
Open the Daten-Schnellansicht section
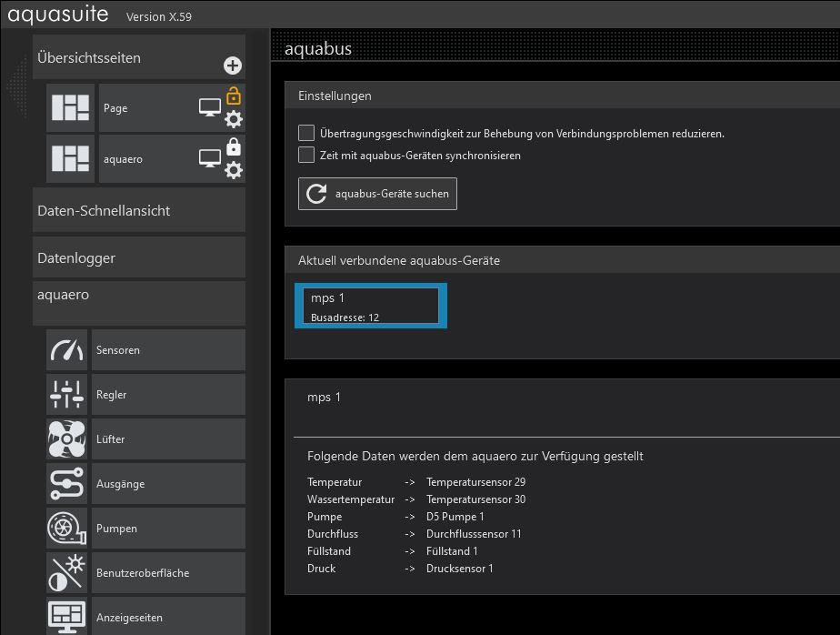139,211
